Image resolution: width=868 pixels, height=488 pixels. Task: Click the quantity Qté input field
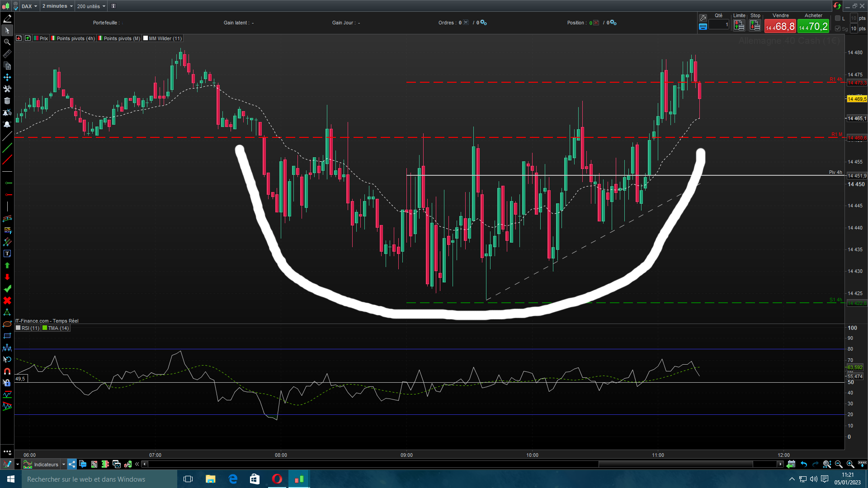[x=719, y=25]
